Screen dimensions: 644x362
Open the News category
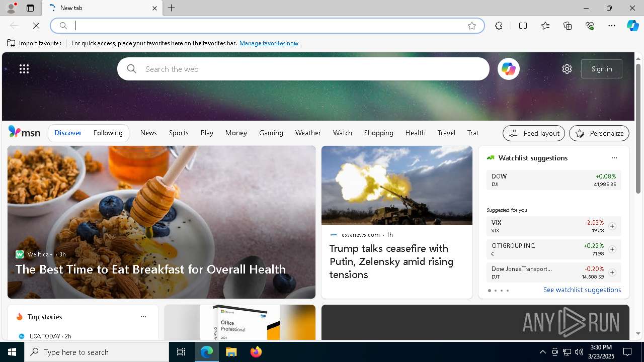[148, 133]
